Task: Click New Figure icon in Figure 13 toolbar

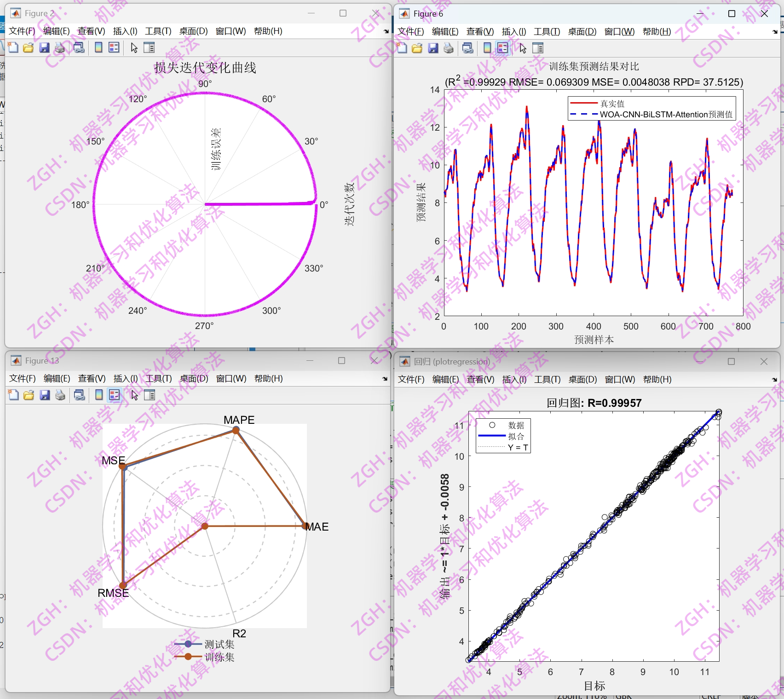Action: (13, 395)
